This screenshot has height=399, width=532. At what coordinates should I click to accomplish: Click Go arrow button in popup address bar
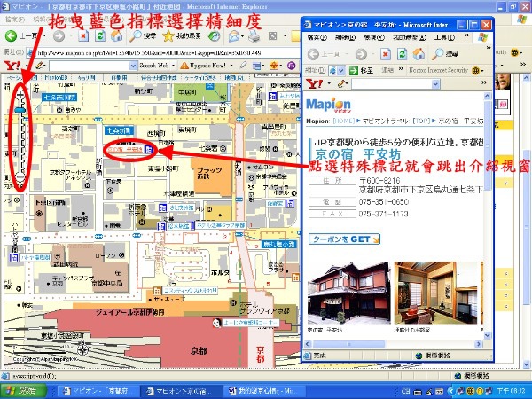click(x=354, y=71)
